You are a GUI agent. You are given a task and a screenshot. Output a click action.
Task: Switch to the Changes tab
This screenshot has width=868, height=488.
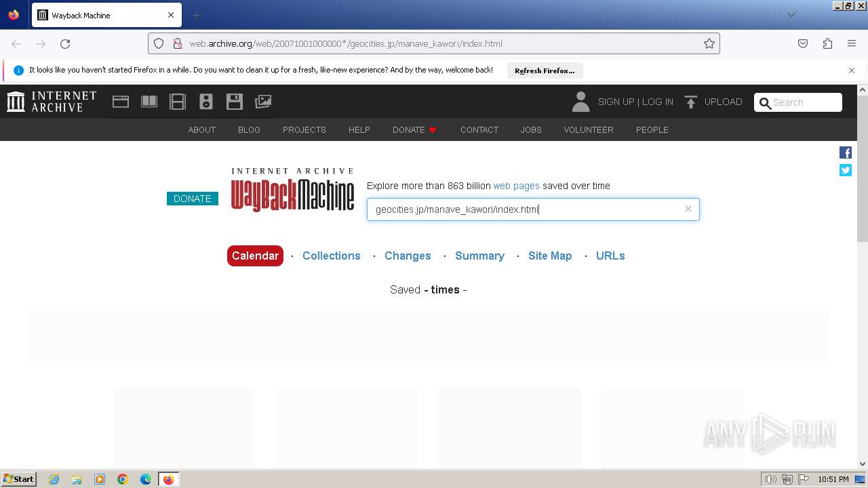point(408,256)
